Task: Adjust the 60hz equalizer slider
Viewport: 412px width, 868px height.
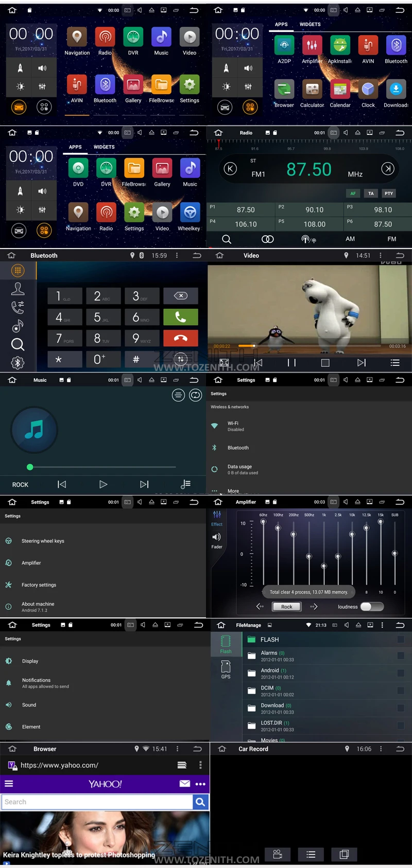Action: tap(263, 553)
